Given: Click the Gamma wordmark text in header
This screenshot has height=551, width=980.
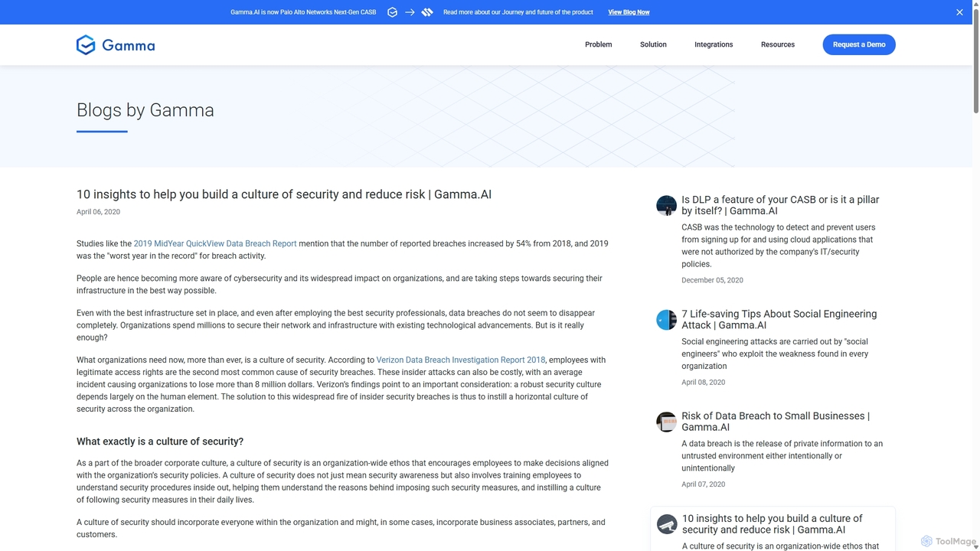Looking at the screenshot, I should [129, 45].
